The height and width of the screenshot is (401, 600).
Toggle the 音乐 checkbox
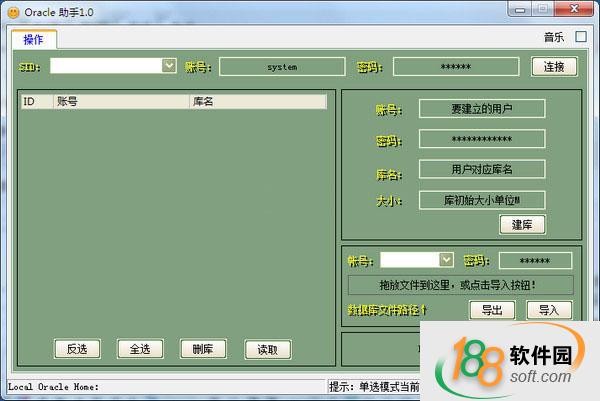579,38
